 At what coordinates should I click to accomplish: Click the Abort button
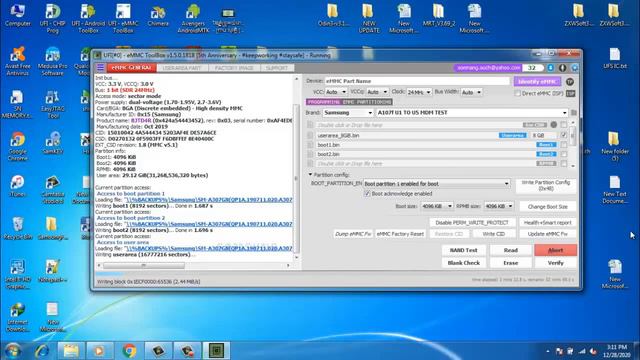(556, 250)
